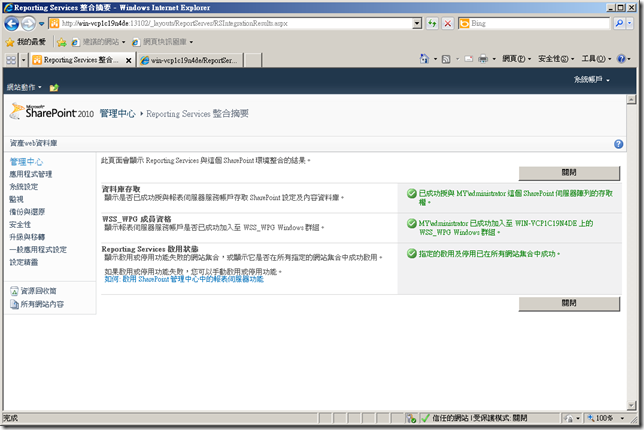Click the scrollbar down arrow

[631, 405]
